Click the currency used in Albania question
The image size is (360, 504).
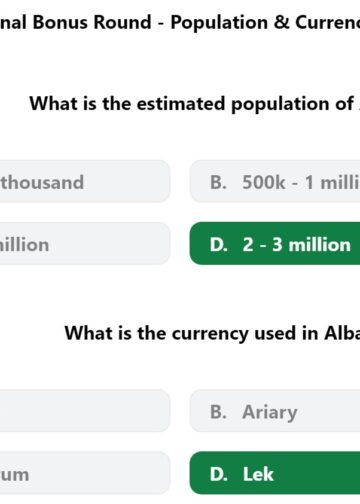coord(212,333)
